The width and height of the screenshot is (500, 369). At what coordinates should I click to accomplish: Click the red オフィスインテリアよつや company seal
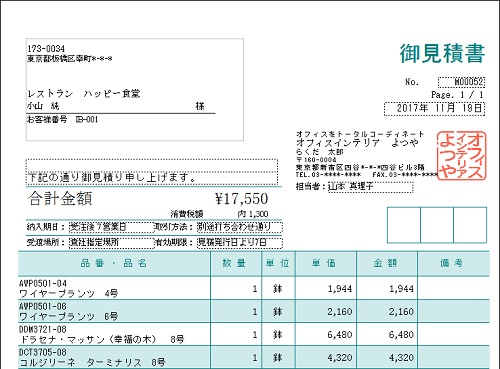(x=461, y=156)
